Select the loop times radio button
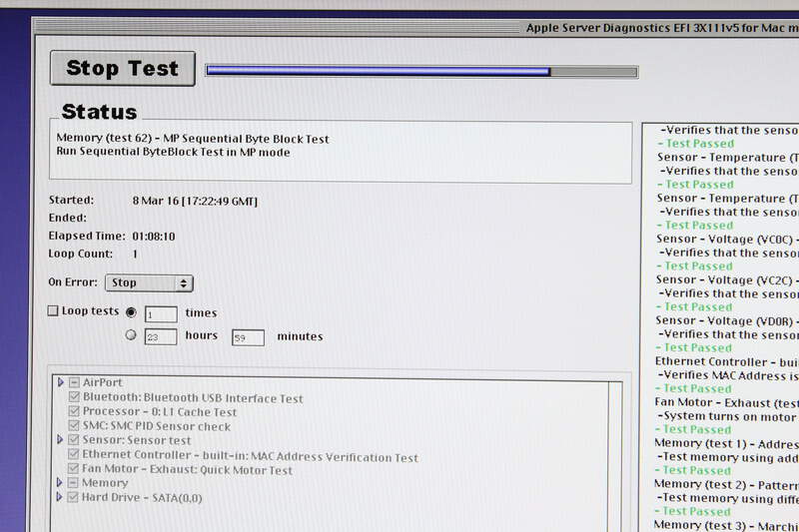This screenshot has height=532, width=799. coord(131,312)
